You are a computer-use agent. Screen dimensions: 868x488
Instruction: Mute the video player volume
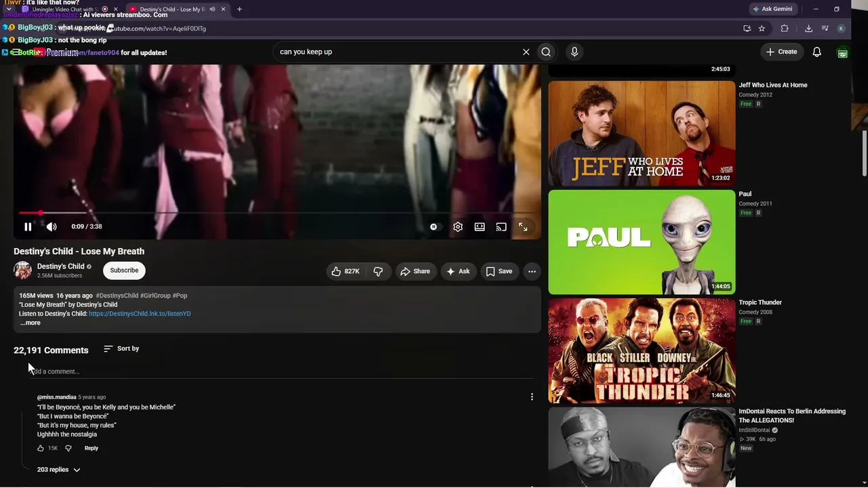[52, 227]
